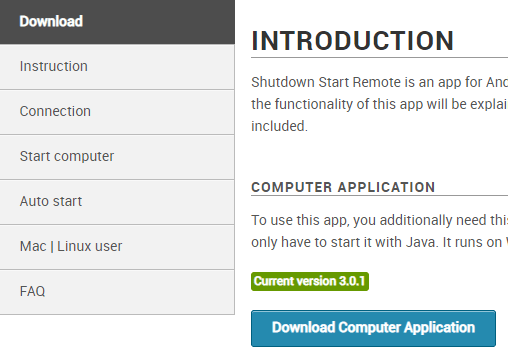This screenshot has height=360, width=508.
Task: Navigate to the Auto start section
Action: pos(117,202)
